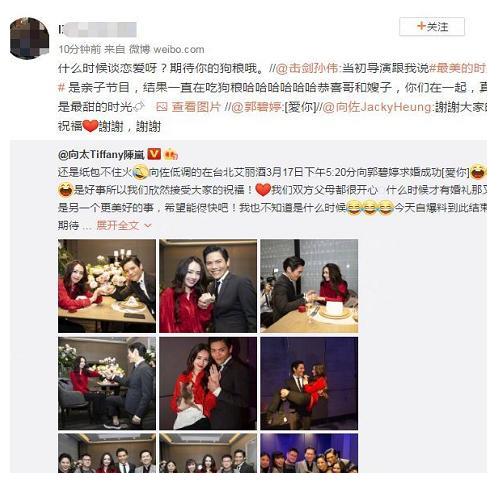
Task: Click the 关注 follow button
Action: pyautogui.click(x=432, y=26)
